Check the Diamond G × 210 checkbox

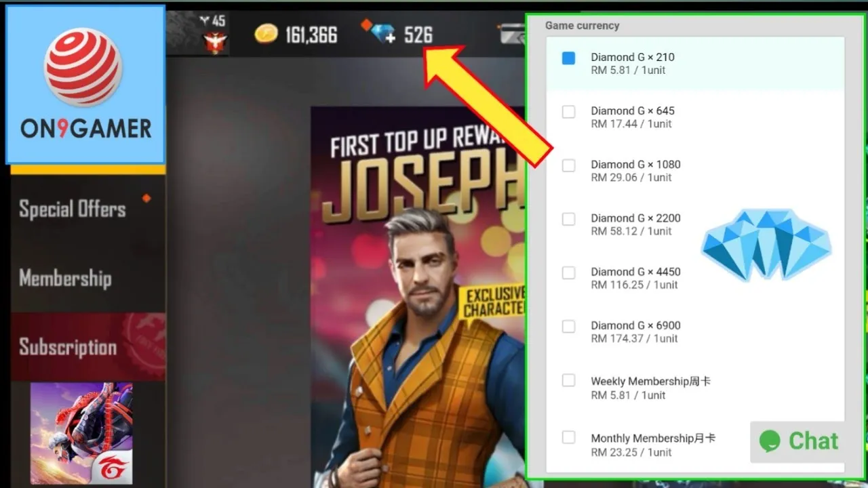pyautogui.click(x=568, y=58)
